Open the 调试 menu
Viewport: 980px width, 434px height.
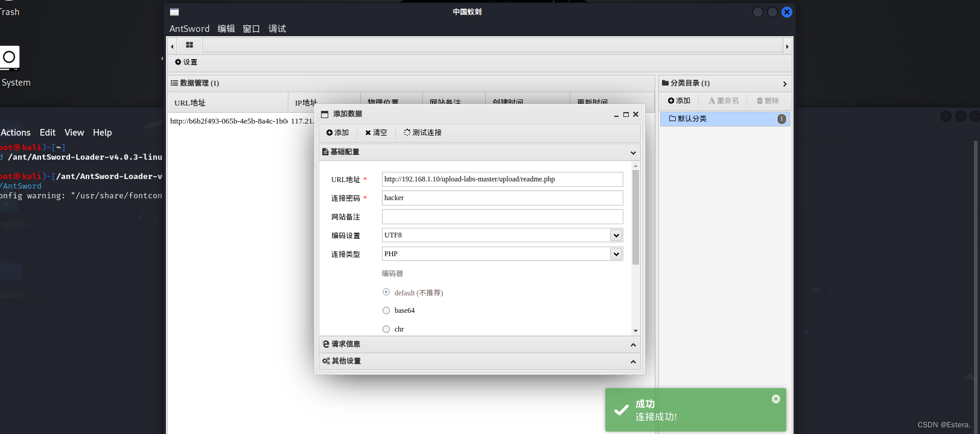(277, 28)
